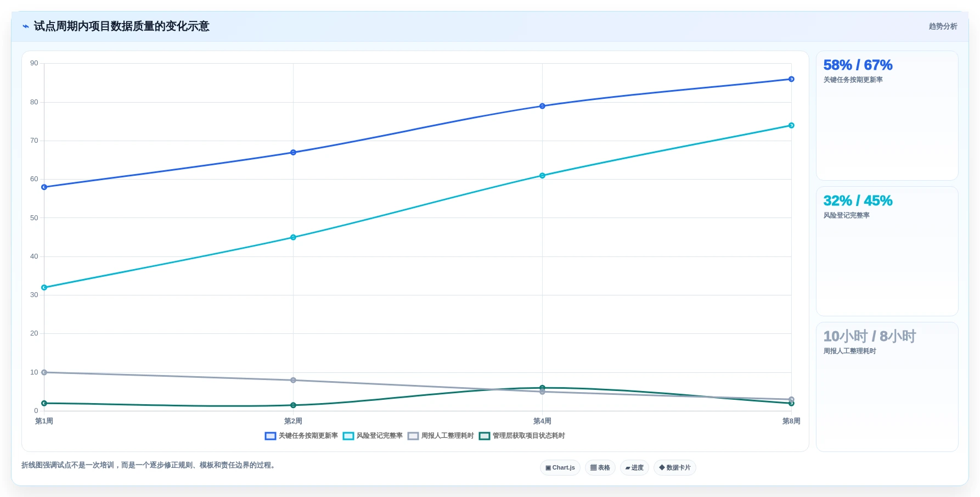This screenshot has width=980, height=497.
Task: Click blue line data point at 第2周
Action: (x=293, y=153)
